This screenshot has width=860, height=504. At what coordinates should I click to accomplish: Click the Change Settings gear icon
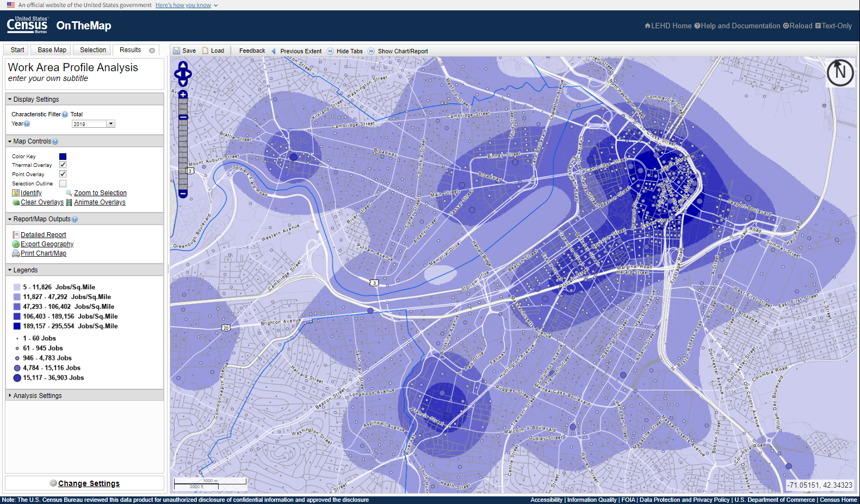pyautogui.click(x=53, y=483)
